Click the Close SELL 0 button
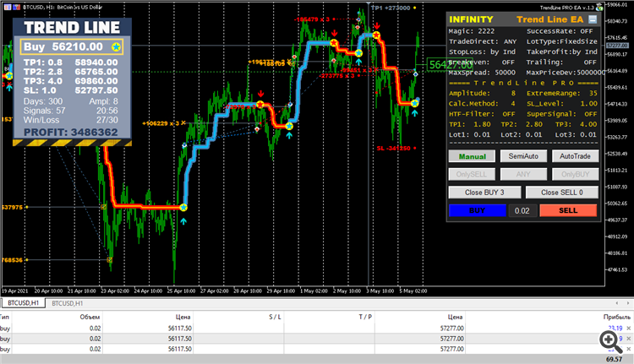This screenshot has width=634, height=364. coord(562,193)
